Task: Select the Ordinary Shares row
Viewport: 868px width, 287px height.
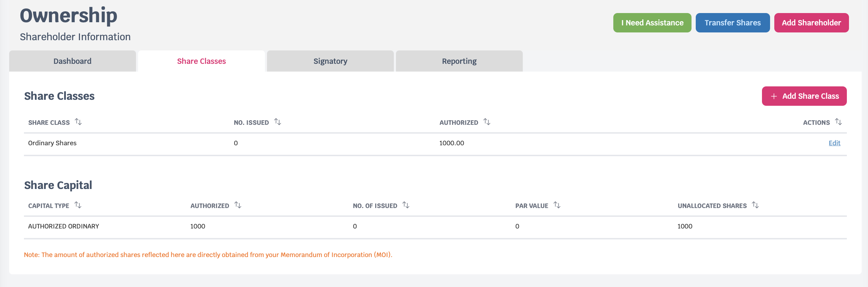Action: coord(52,143)
